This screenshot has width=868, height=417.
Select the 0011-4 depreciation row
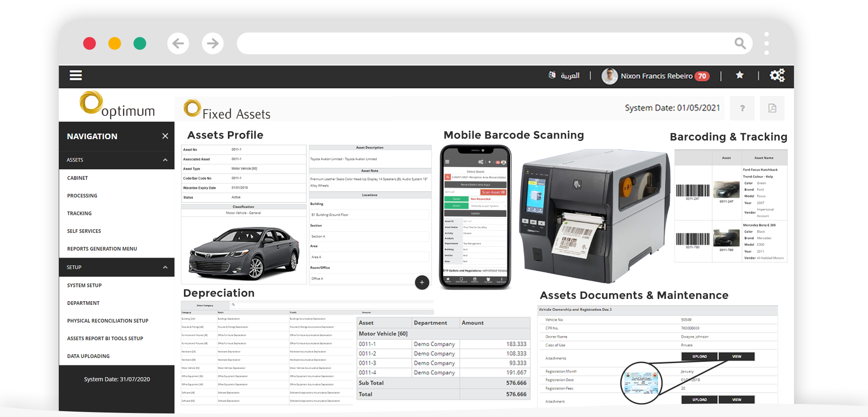[444, 373]
